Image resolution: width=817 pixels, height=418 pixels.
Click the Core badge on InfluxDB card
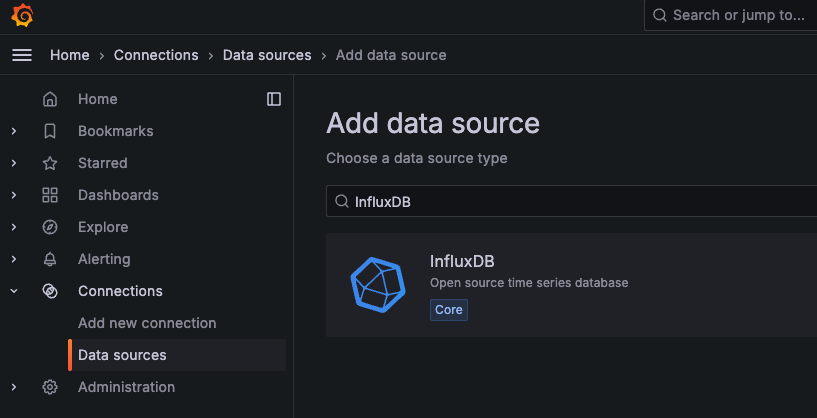[449, 310]
